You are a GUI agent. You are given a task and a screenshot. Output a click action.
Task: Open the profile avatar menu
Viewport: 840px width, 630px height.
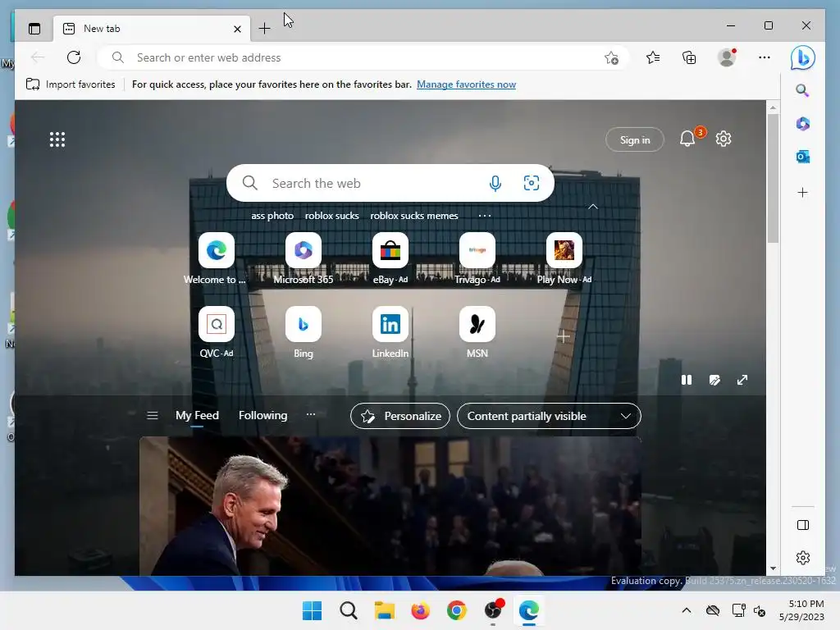(727, 57)
